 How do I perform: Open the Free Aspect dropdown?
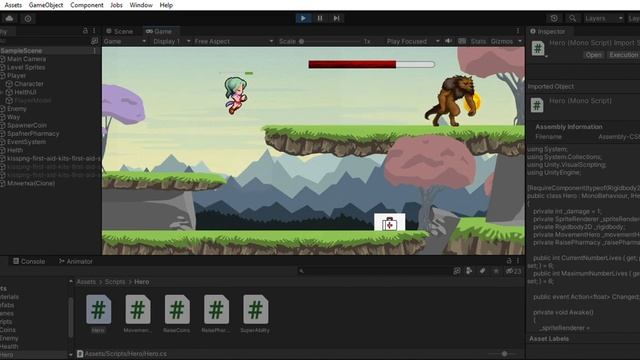(x=233, y=41)
